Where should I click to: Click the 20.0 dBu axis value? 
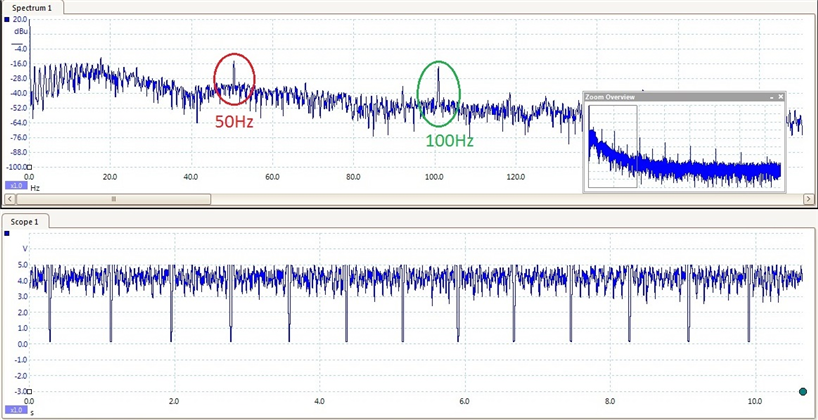point(20,19)
